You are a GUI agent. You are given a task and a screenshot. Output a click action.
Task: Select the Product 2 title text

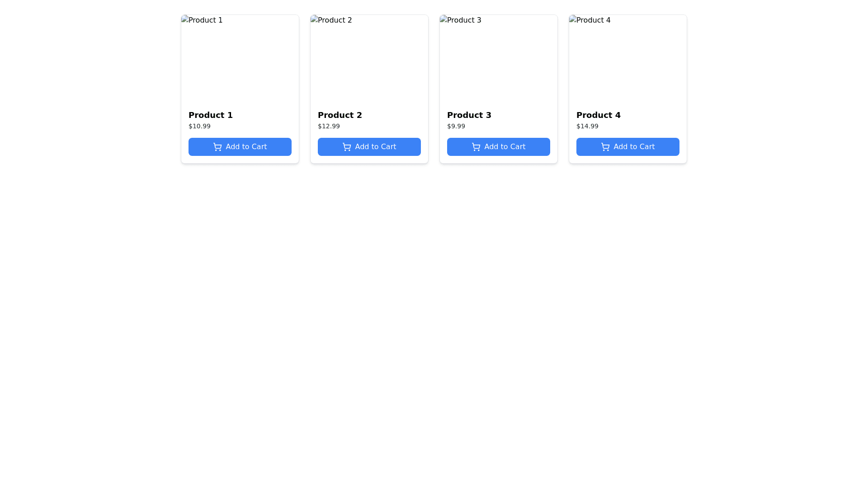coord(340,115)
